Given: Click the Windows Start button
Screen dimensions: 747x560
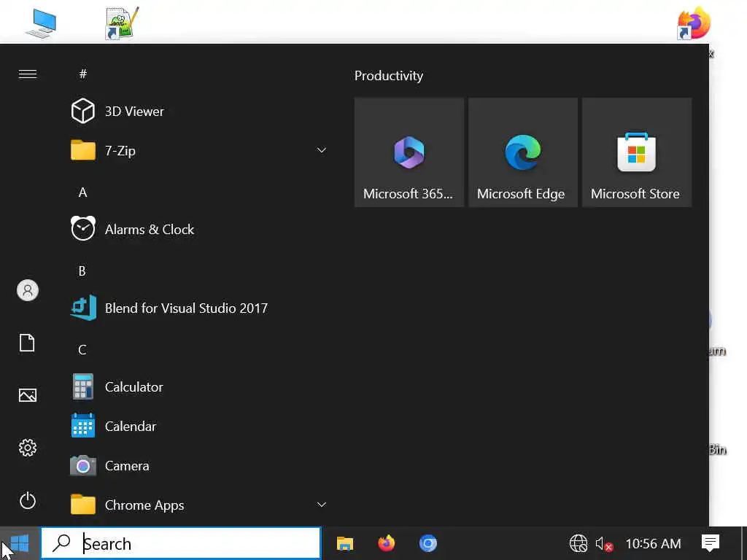Looking at the screenshot, I should tap(20, 543).
